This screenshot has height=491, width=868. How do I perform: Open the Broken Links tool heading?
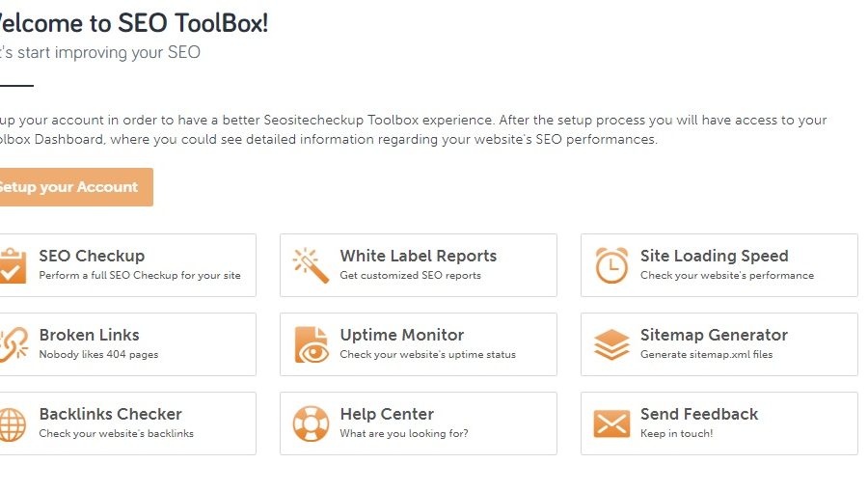click(x=89, y=335)
